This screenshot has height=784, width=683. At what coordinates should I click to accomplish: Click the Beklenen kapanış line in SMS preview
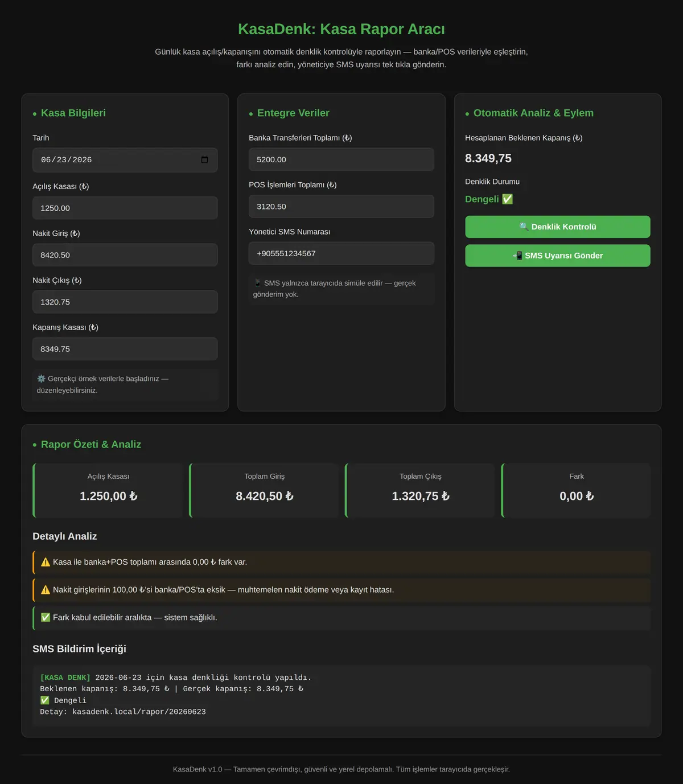tap(172, 689)
